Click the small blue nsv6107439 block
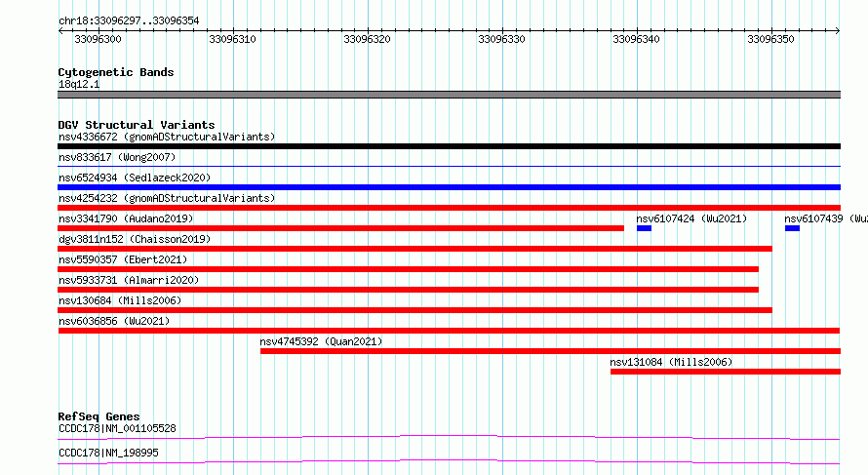 792,228
